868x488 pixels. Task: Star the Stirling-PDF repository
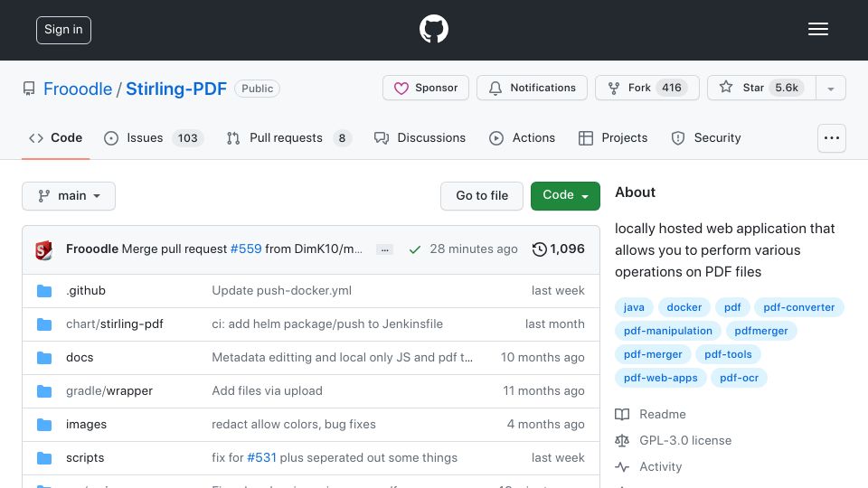point(761,88)
